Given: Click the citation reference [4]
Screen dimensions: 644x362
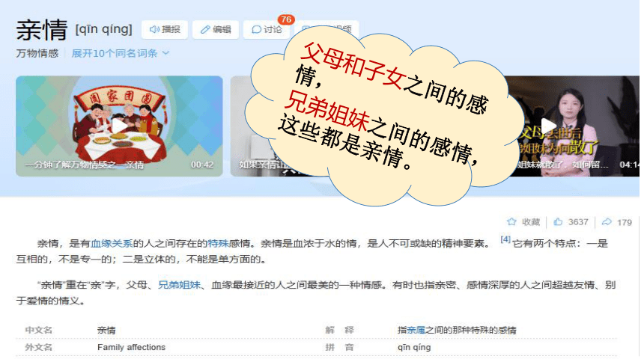Looking at the screenshot, I should click(x=505, y=239).
